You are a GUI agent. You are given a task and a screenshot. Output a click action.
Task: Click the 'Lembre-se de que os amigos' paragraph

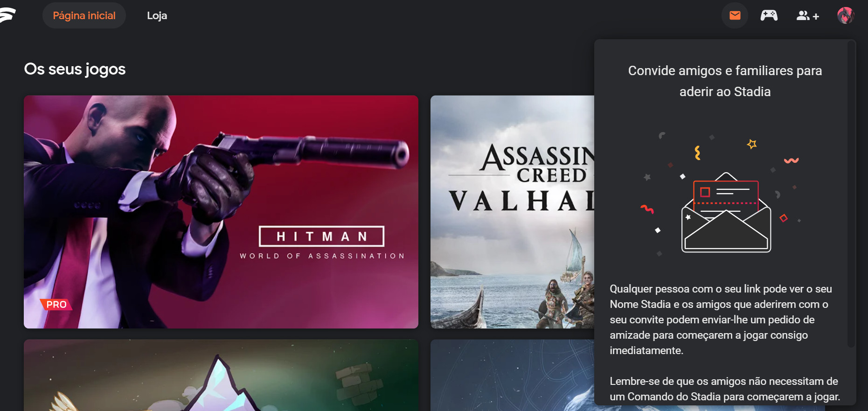coord(725,389)
